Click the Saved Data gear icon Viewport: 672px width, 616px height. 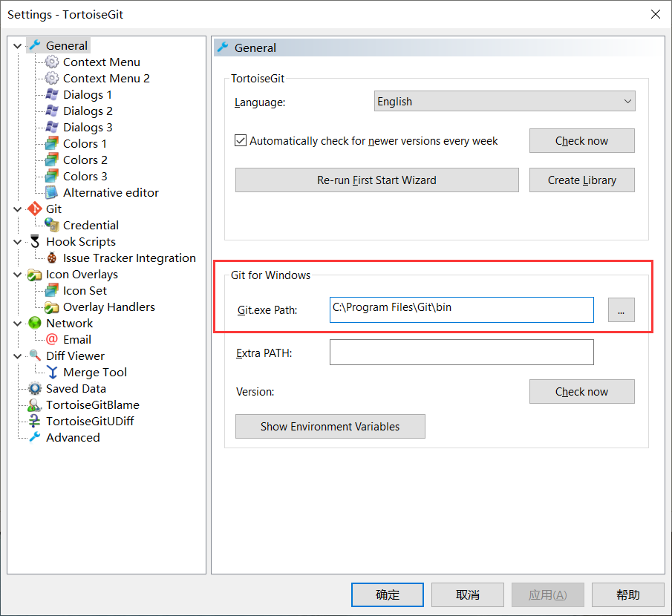[35, 388]
